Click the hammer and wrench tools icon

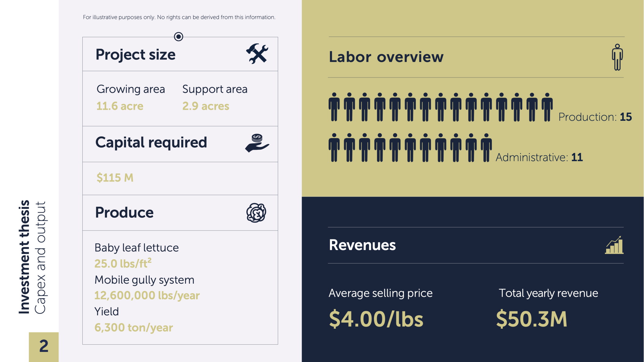[x=257, y=54]
